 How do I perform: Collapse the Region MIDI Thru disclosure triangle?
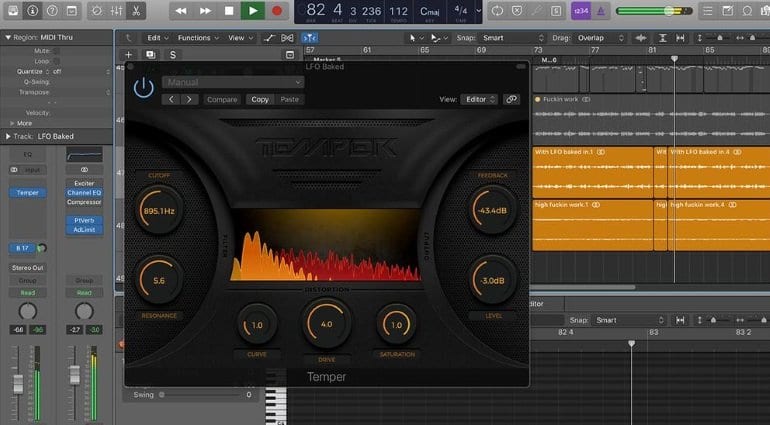pos(7,37)
